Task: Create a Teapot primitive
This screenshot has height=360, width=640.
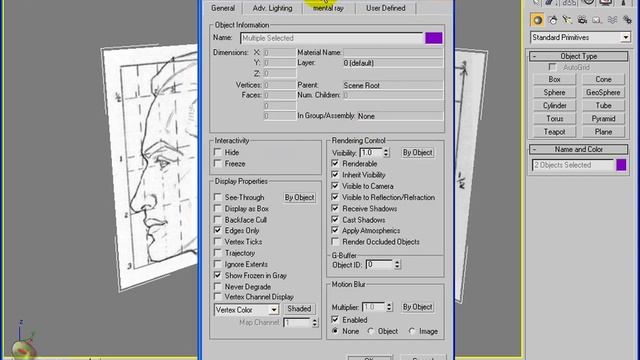Action: pyautogui.click(x=554, y=132)
